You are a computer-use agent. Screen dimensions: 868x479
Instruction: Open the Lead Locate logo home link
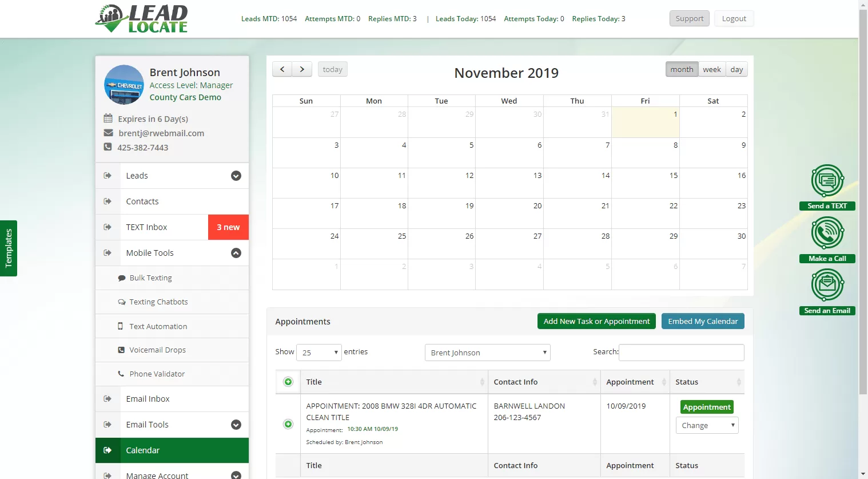coord(141,19)
